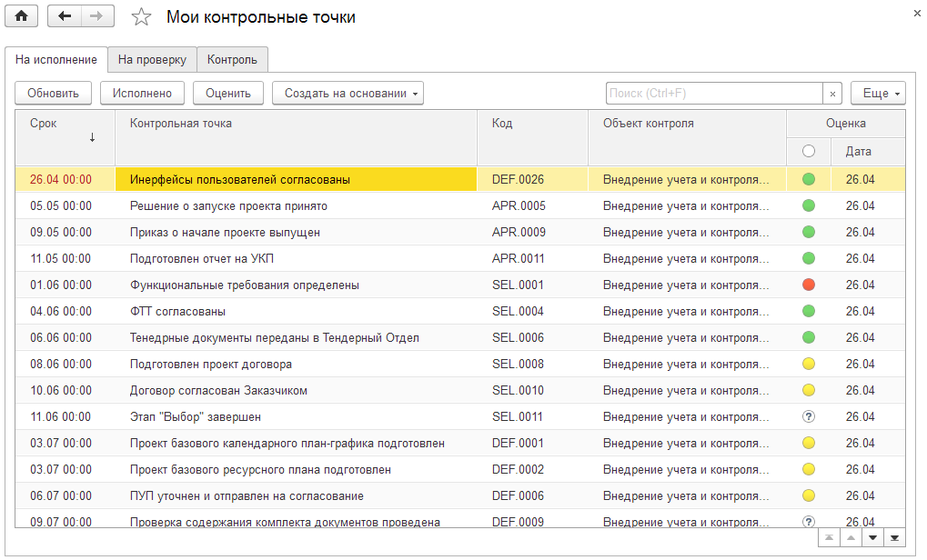Open the Контроль tab

coord(232,60)
